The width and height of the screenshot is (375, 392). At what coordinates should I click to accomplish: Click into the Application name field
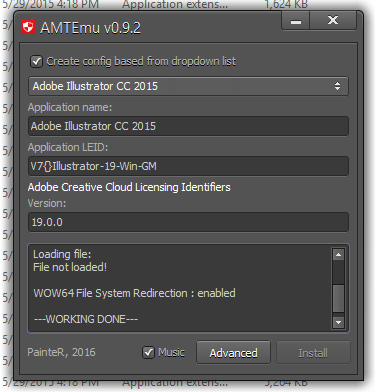tap(188, 126)
